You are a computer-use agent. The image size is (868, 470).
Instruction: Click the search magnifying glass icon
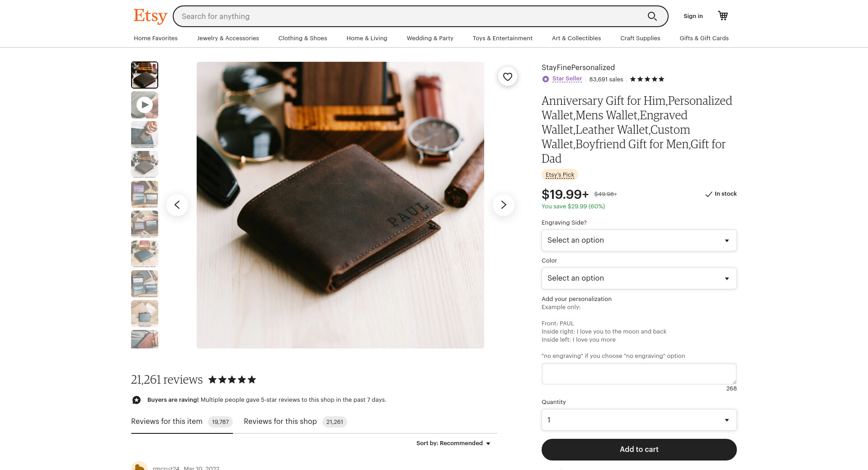coord(652,16)
